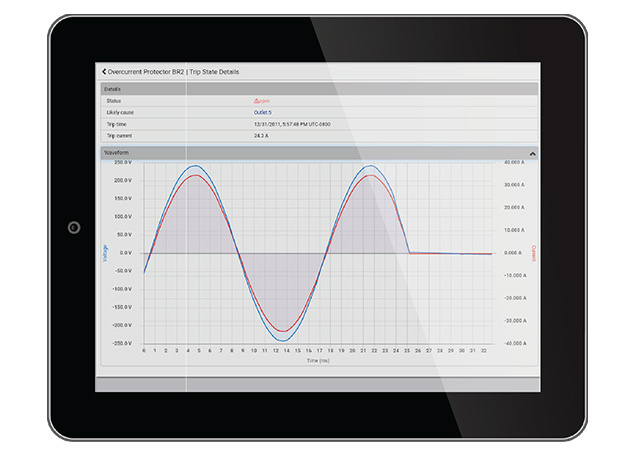Go back using the left chevron arrow
This screenshot has width=640, height=464.
click(x=104, y=72)
